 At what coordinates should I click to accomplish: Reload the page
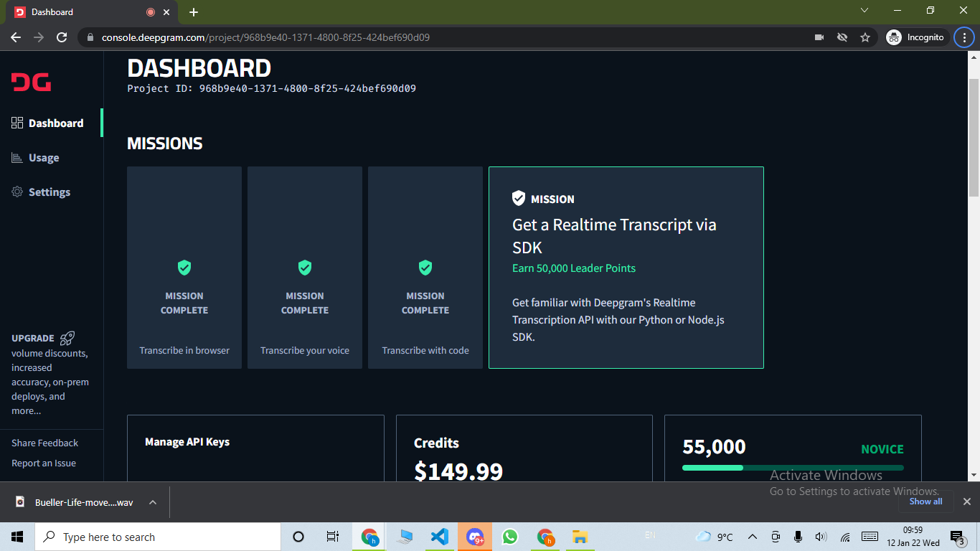(62, 37)
